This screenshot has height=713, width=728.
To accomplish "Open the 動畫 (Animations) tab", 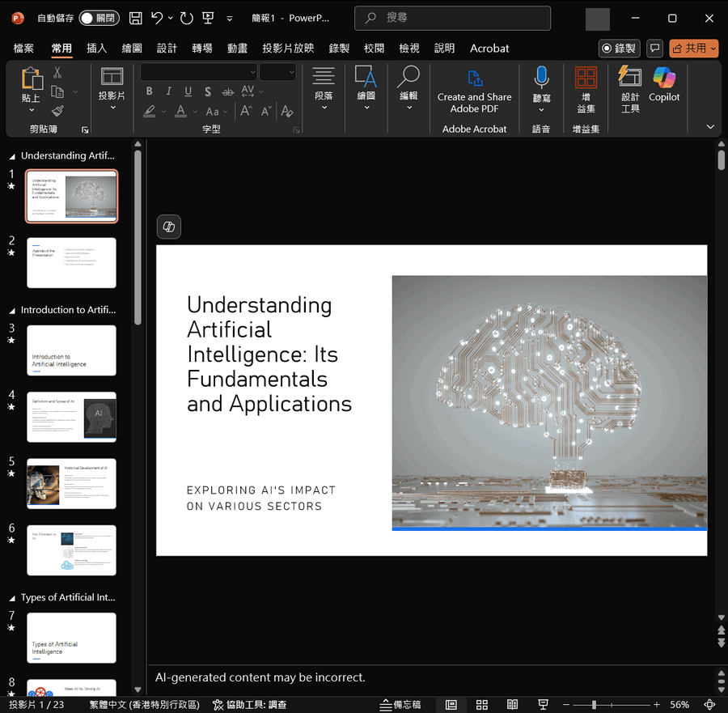I will pos(237,49).
